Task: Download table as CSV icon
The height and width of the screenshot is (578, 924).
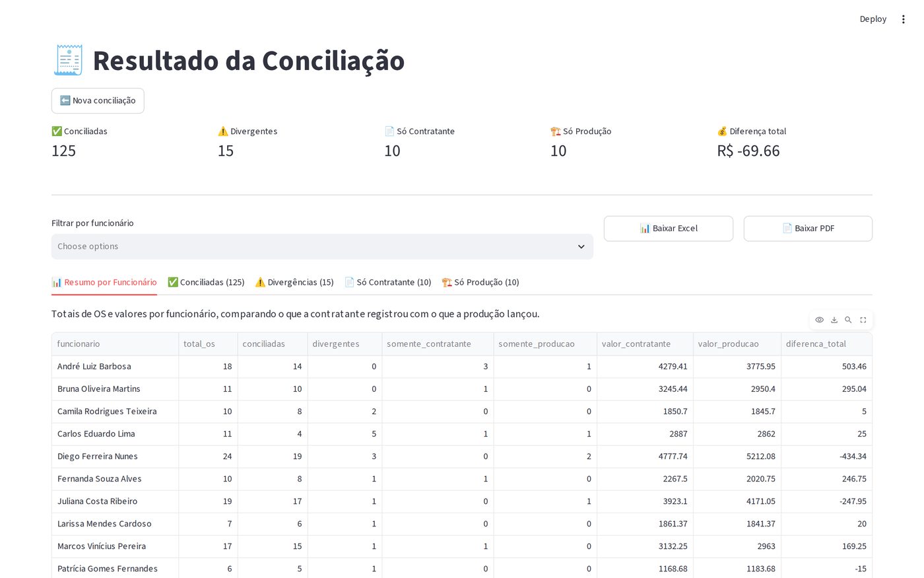Action: pyautogui.click(x=834, y=320)
